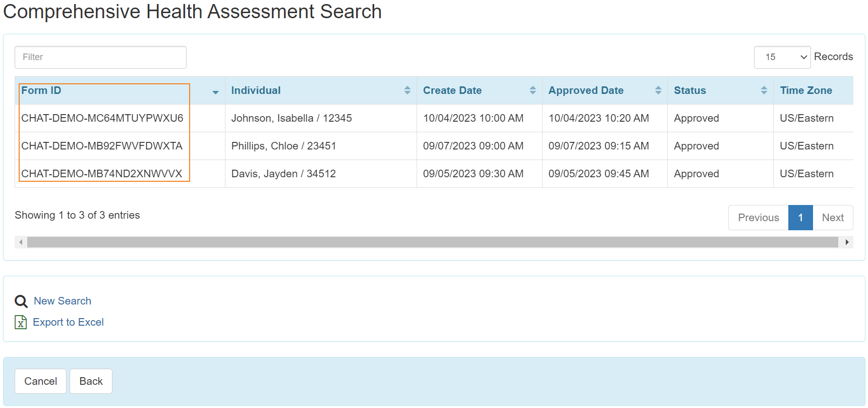Open form CHAT-DEMO-MC64MTUYPWXU6
Image resolution: width=868 pixels, height=408 pixels.
click(102, 118)
